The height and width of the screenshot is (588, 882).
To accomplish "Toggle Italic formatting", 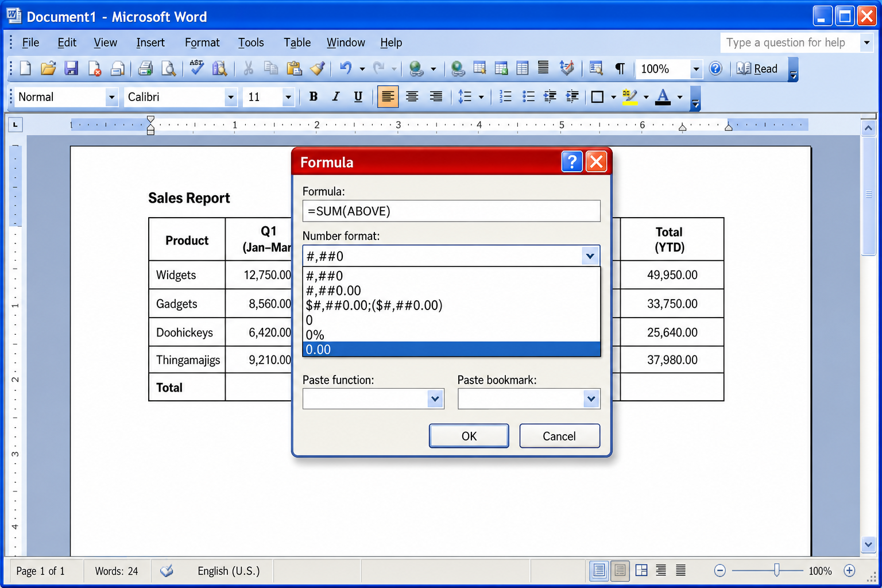I will pos(335,96).
